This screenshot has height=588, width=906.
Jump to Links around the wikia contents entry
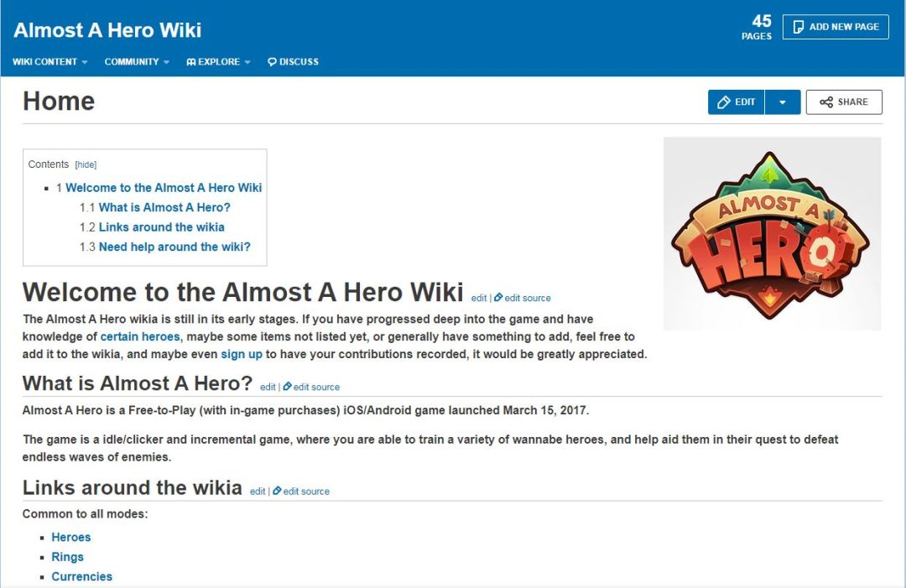161,227
